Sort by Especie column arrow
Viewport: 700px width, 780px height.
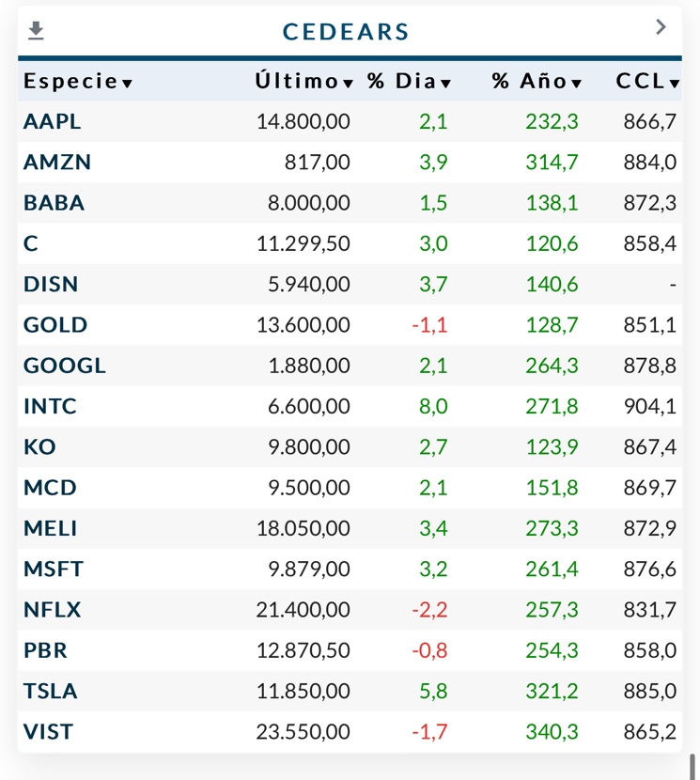pyautogui.click(x=128, y=84)
